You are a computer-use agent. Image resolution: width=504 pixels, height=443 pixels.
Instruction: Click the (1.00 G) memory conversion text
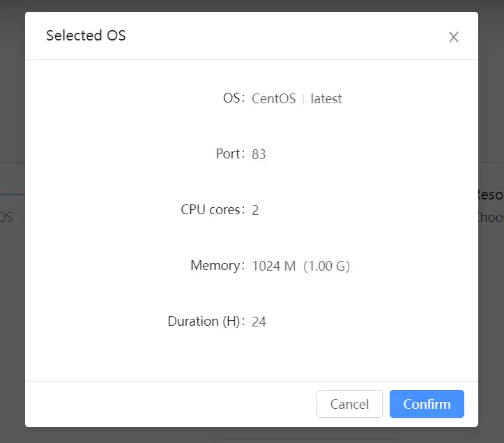pyautogui.click(x=326, y=266)
